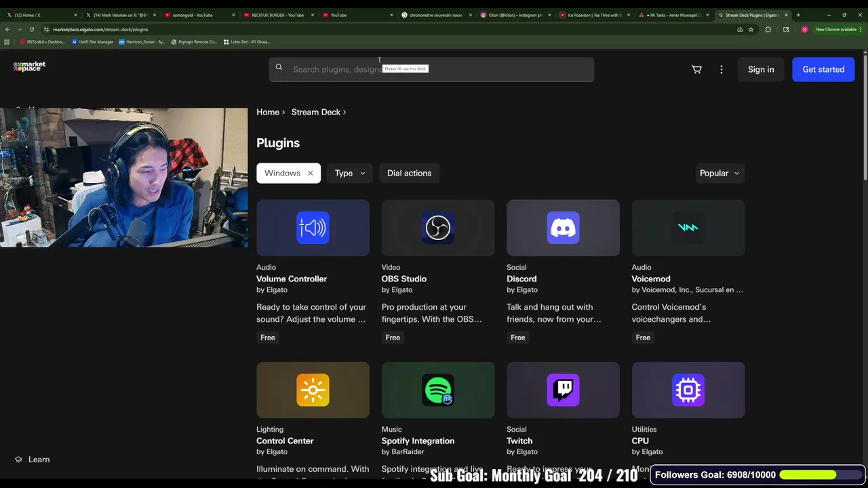
Task: Open the Chrome apps grid shortcut
Action: (x=7, y=42)
